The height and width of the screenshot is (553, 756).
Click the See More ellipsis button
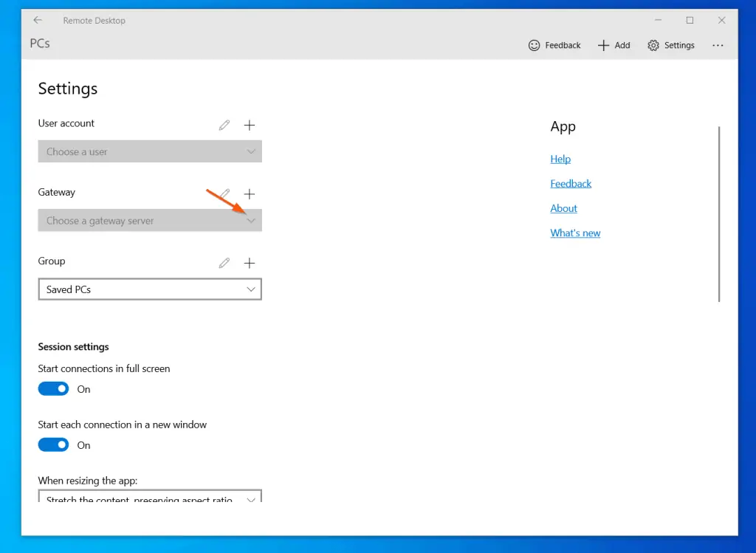(718, 45)
